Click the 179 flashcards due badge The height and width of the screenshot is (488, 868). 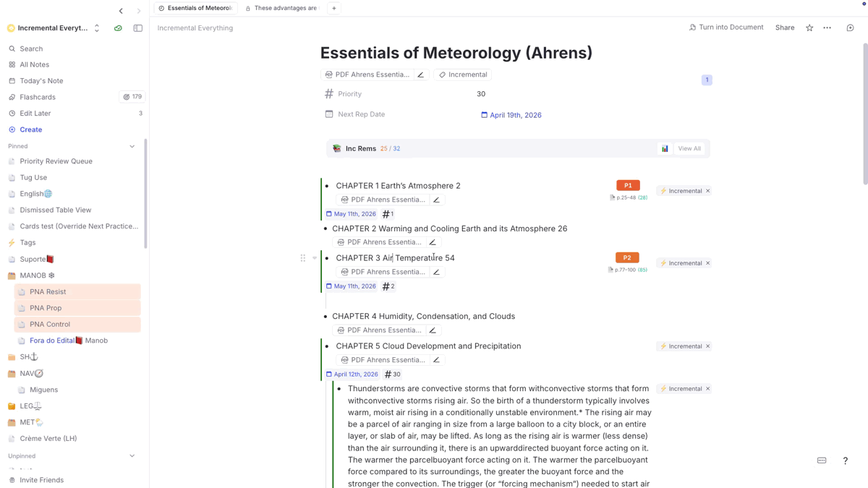pyautogui.click(x=132, y=97)
